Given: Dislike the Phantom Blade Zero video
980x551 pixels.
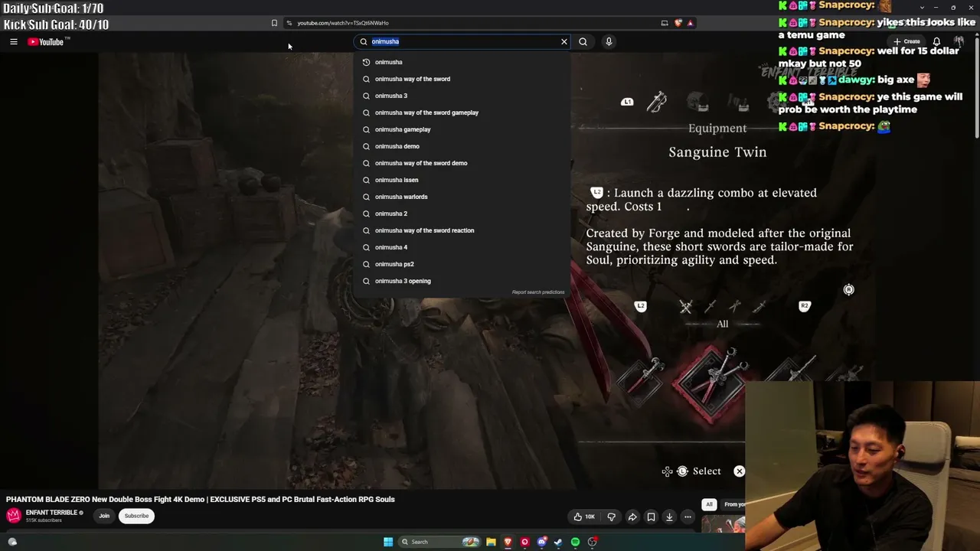Looking at the screenshot, I should [x=611, y=517].
